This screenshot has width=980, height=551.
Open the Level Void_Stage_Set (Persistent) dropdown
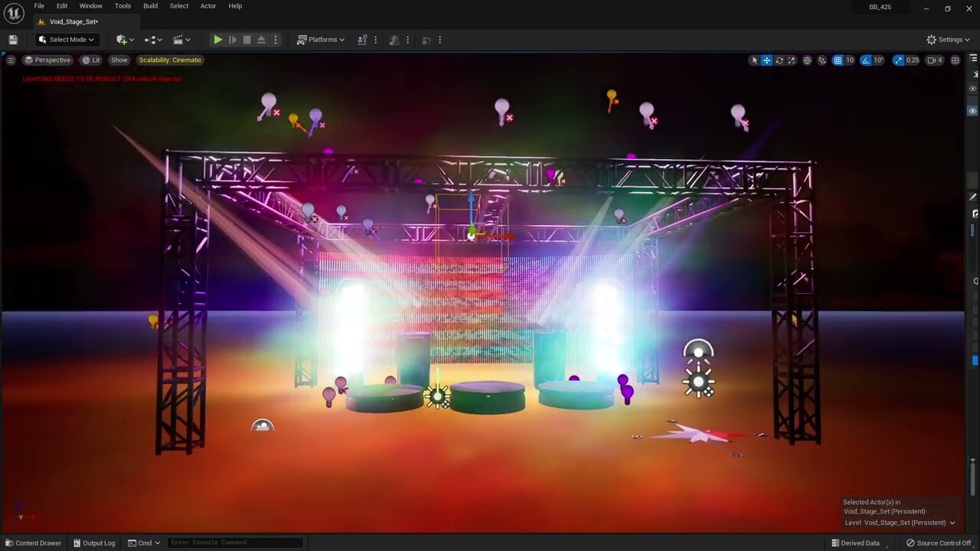point(900,523)
